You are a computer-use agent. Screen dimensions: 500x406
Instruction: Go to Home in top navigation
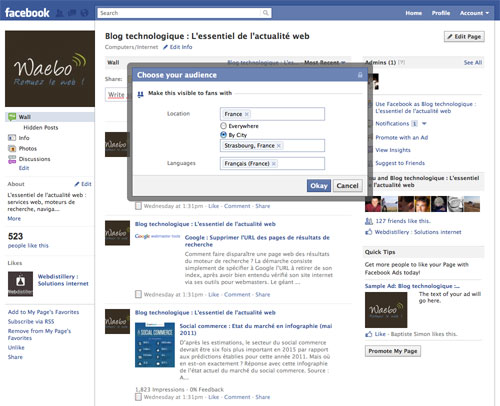click(414, 13)
